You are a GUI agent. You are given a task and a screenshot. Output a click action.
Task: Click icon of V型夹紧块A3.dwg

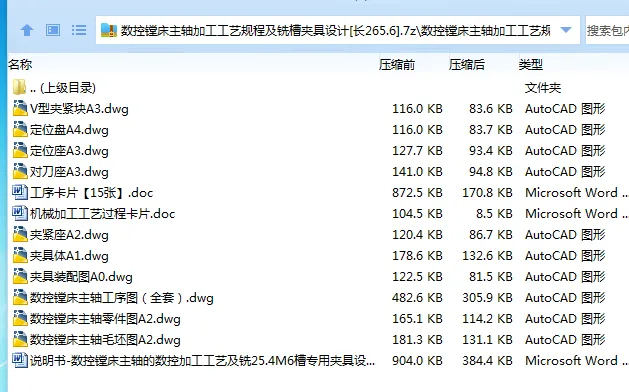(x=20, y=108)
